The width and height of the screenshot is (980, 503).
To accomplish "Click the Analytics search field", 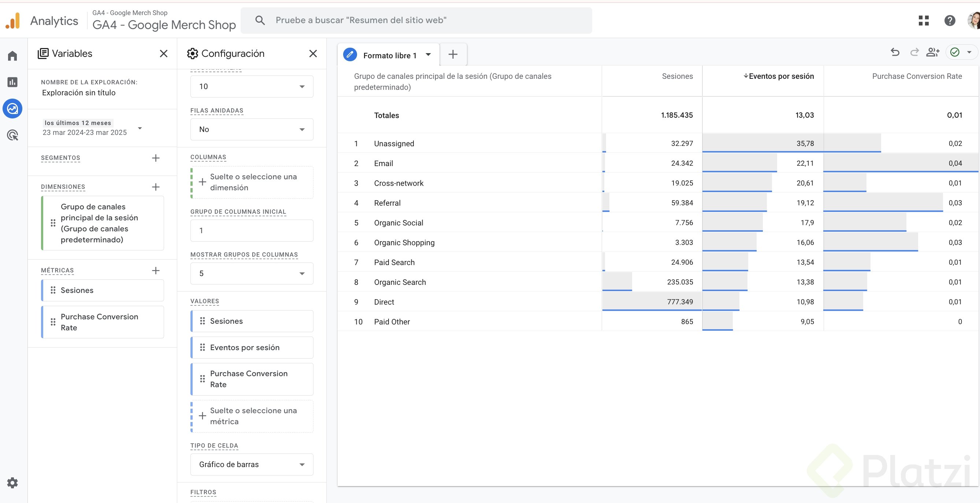I will [x=416, y=21].
